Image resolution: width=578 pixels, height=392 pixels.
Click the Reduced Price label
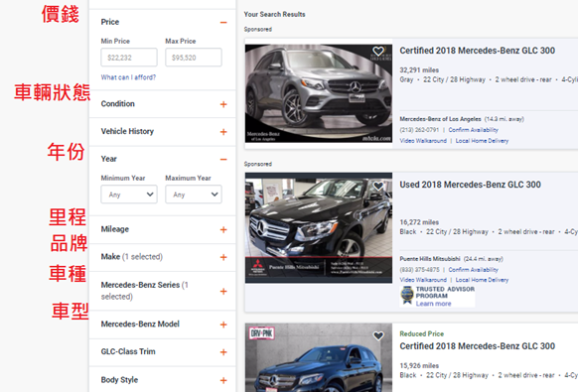(x=422, y=333)
